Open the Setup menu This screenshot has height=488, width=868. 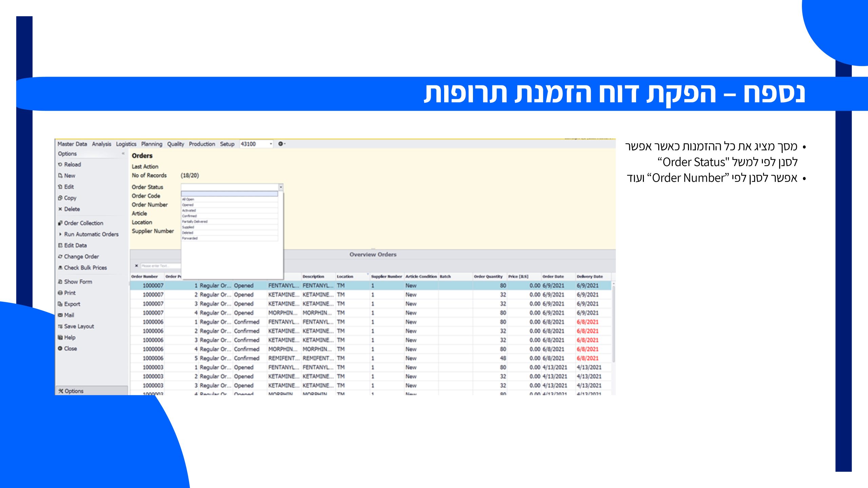coord(227,144)
